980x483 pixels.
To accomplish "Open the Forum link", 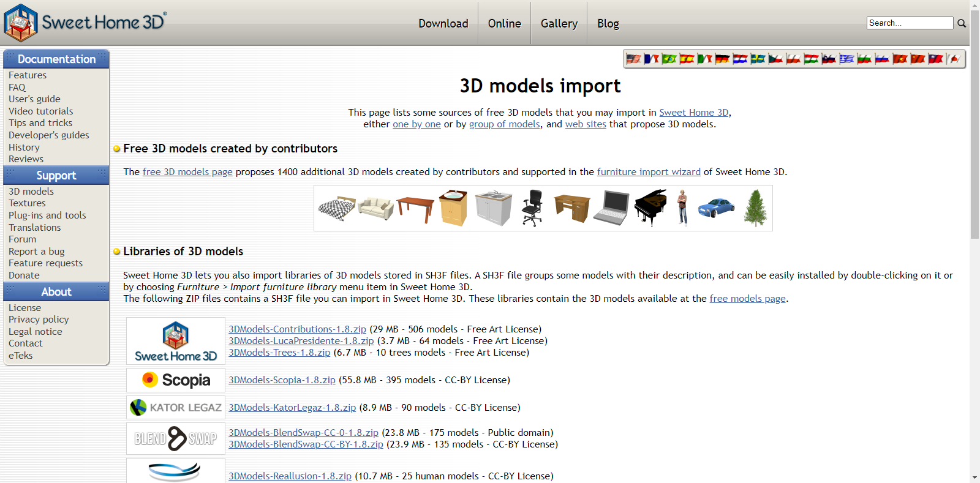I will coord(22,239).
